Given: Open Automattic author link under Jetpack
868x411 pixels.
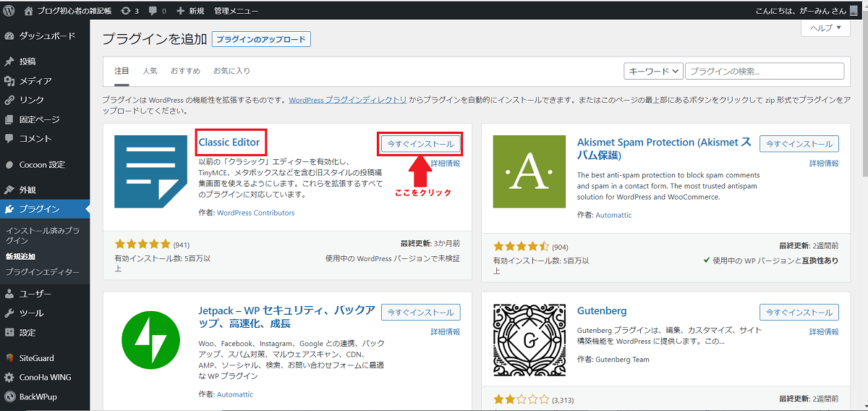Looking at the screenshot, I should click(x=235, y=394).
